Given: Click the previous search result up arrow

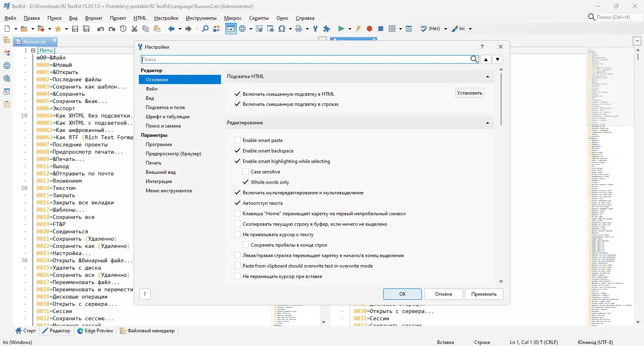Looking at the screenshot, I should coord(486,60).
